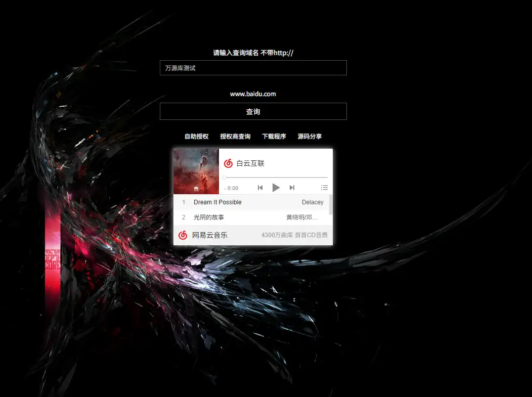Open the 授权商查询 page

[x=236, y=136]
